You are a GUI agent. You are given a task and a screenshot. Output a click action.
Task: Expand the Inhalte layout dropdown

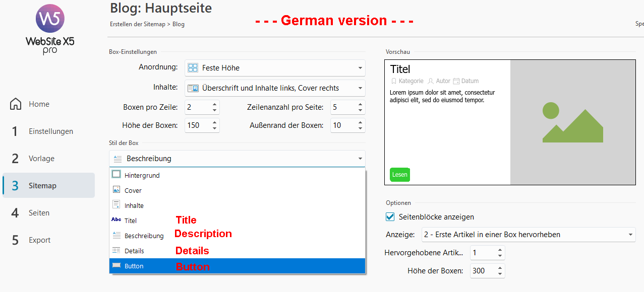tap(275, 88)
